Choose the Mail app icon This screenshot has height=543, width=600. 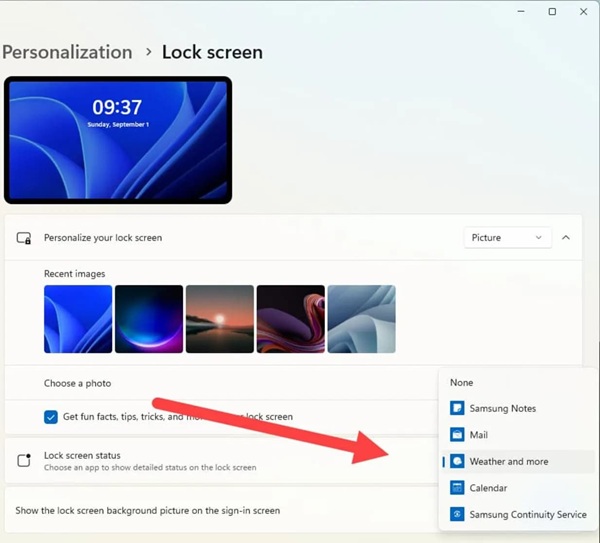457,435
